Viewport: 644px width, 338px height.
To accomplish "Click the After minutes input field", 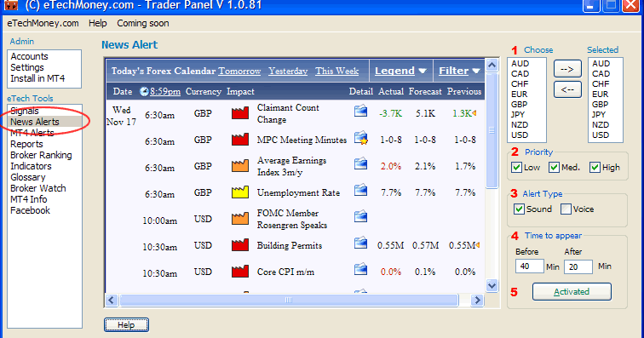I will [578, 266].
